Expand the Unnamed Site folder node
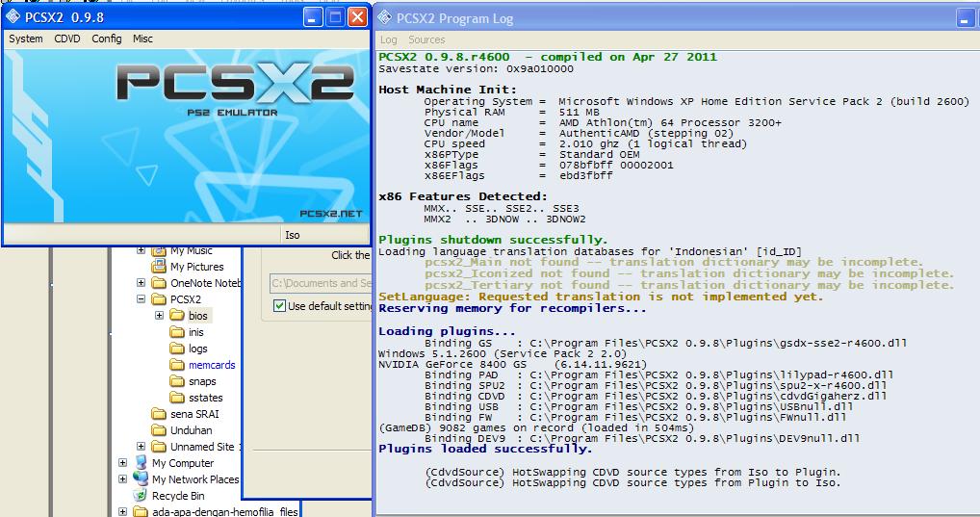Image resolution: width=980 pixels, height=517 pixels. click(x=142, y=447)
